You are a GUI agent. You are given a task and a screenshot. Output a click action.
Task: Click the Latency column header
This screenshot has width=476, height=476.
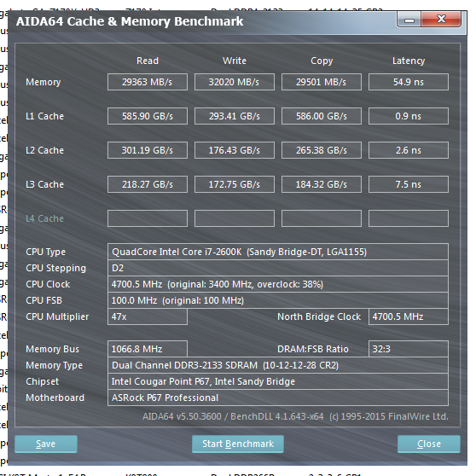coord(409,61)
